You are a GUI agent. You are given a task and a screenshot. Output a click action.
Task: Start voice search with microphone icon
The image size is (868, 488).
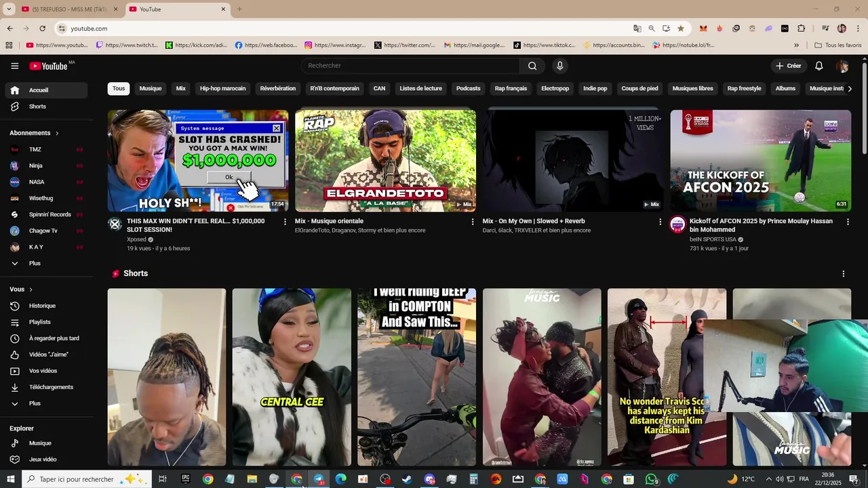(559, 66)
